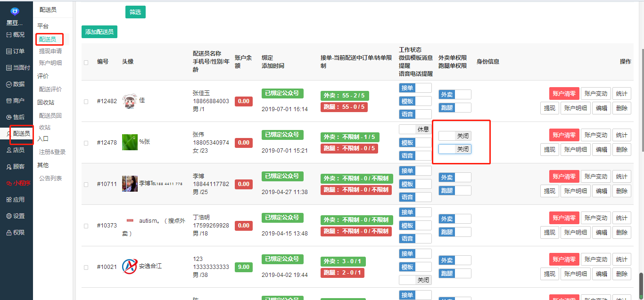The width and height of the screenshot is (644, 300).
Task: Check the row checkbox for #12482
Action: (86, 101)
